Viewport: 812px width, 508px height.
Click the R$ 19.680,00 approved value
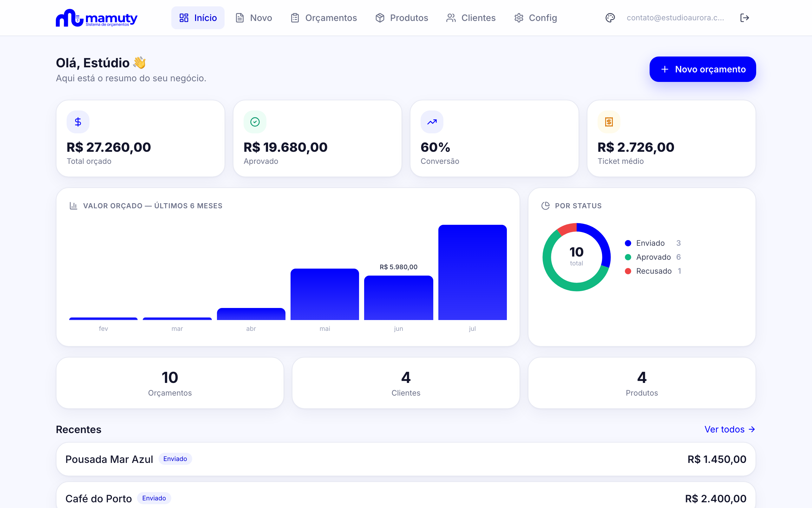coord(285,147)
